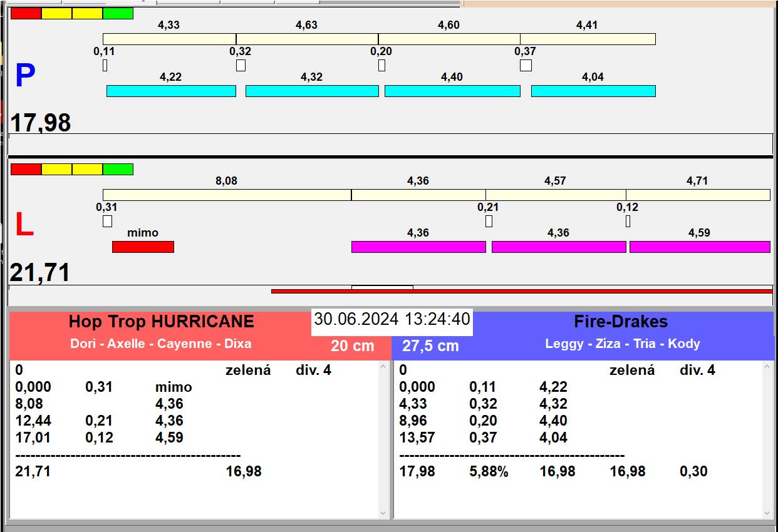Click the green start light in lane L
The width and height of the screenshot is (778, 532).
[x=118, y=169]
